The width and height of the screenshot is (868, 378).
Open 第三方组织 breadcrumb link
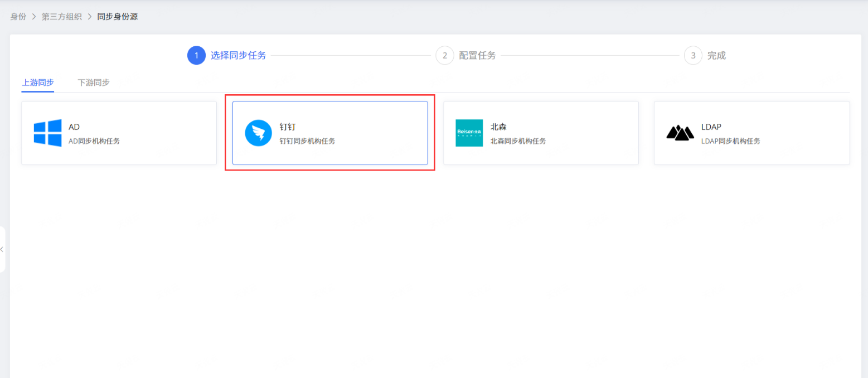tap(61, 17)
